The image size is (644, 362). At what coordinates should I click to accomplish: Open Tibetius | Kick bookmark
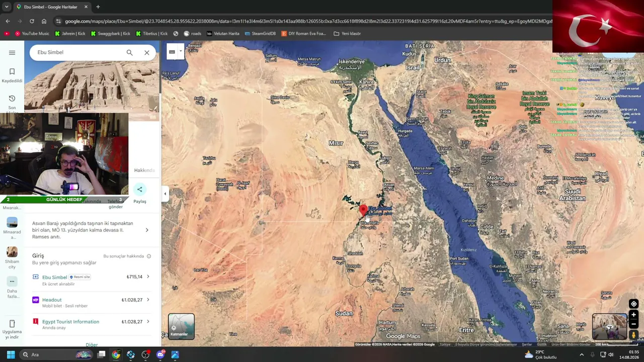pos(151,34)
